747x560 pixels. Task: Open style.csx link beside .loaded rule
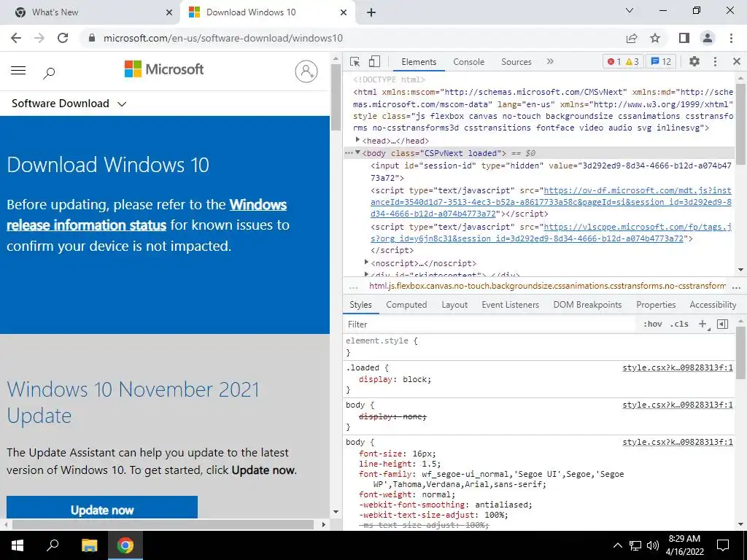(678, 367)
